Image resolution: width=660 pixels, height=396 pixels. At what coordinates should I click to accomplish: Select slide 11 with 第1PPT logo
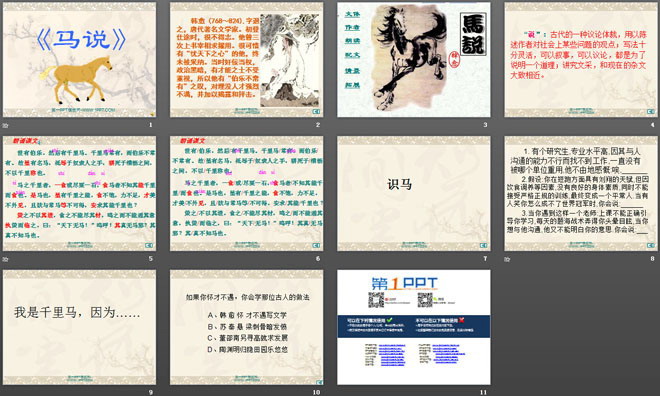414,327
